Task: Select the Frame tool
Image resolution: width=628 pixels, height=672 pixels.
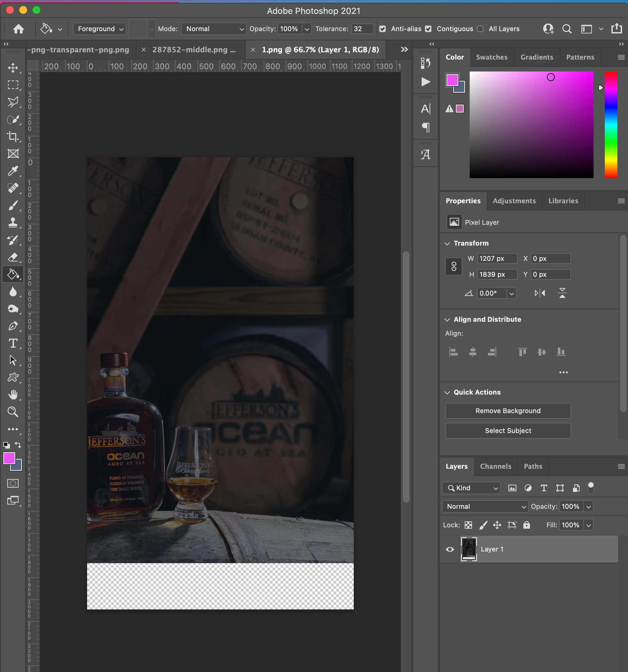Action: [x=13, y=154]
